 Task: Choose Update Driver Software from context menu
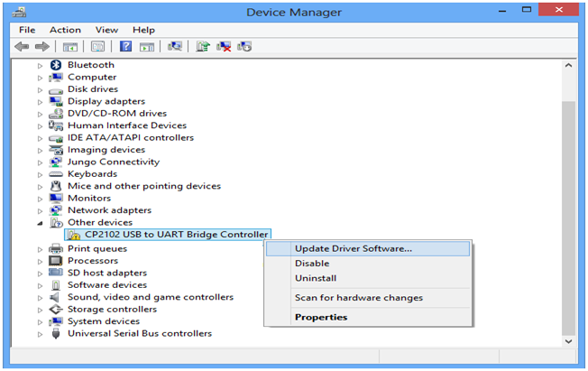[353, 248]
